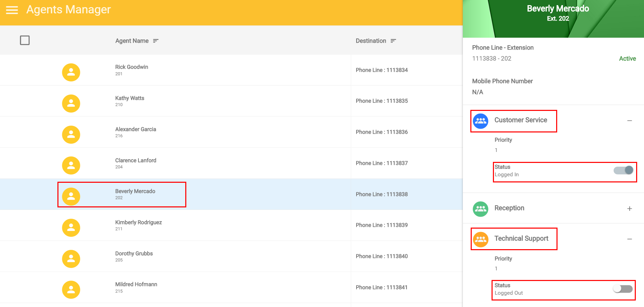
Task: Click the Logged In status text
Action: tap(507, 175)
